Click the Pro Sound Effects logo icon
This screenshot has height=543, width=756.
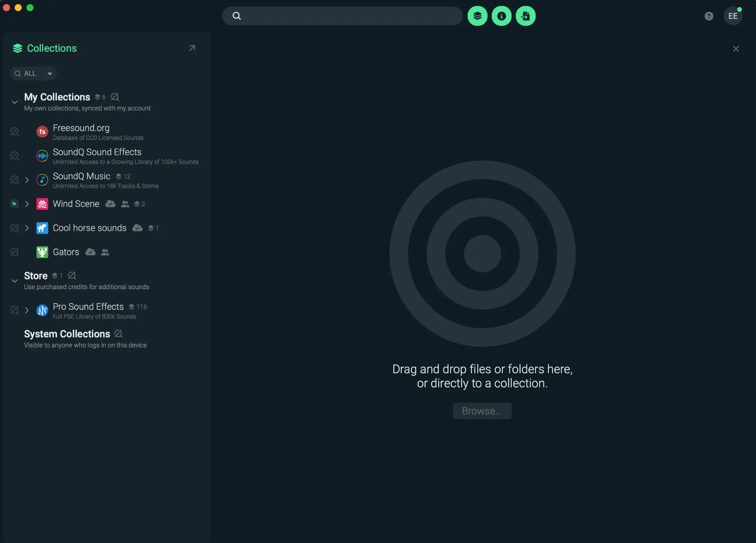tap(42, 310)
